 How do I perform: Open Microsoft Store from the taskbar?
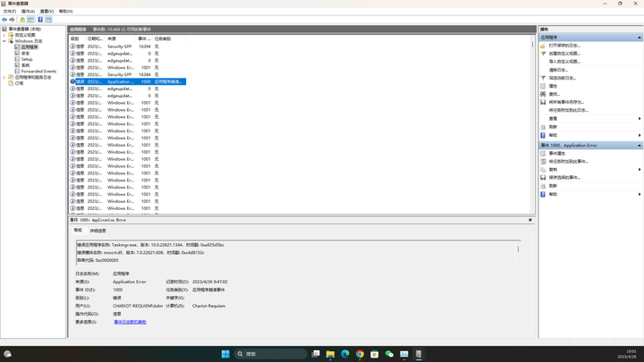click(375, 354)
